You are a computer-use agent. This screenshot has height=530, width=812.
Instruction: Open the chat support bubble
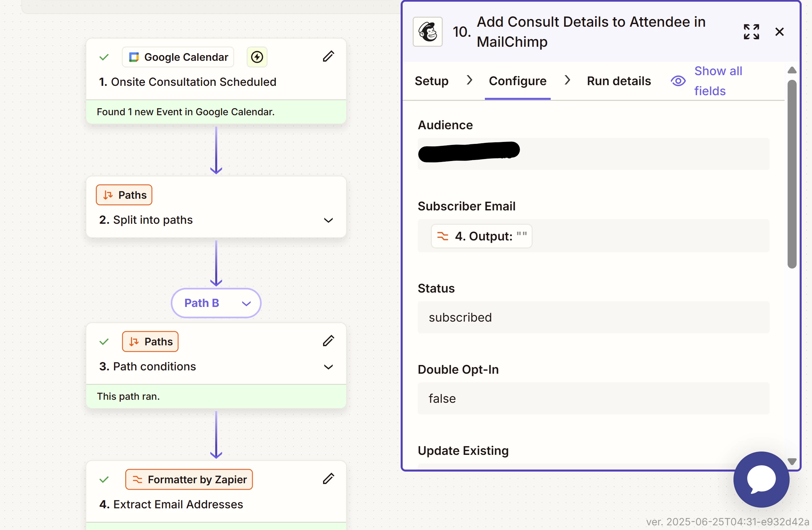761,479
